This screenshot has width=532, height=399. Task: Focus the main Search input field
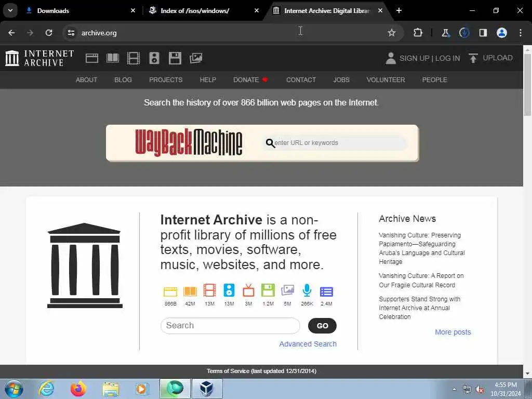coord(230,326)
